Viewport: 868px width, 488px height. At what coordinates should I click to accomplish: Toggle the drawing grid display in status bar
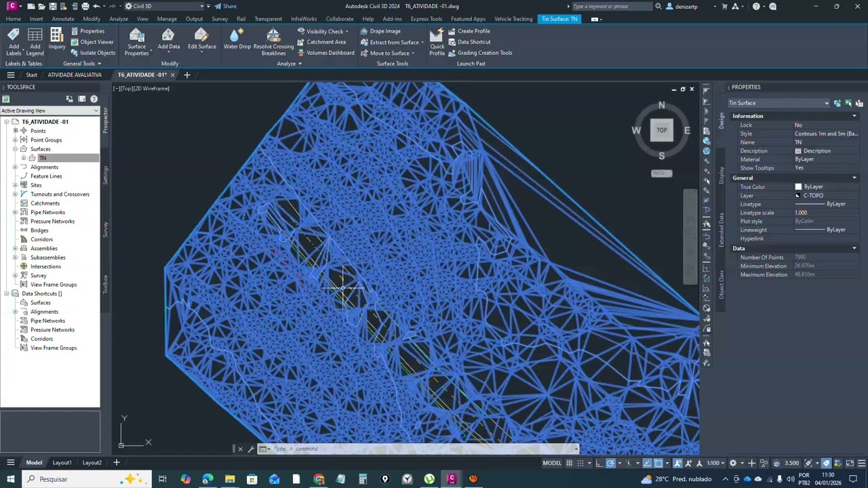click(x=570, y=463)
